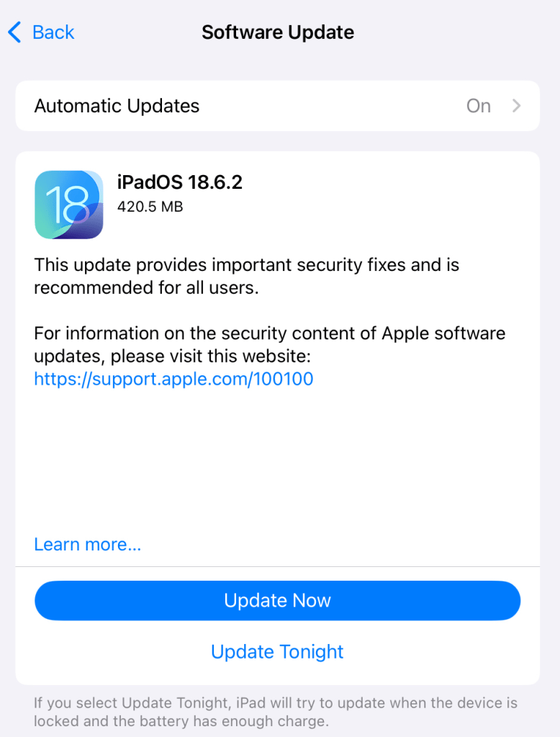Expand Automatic Updates via the right chevron
560x737 pixels.
[516, 106]
